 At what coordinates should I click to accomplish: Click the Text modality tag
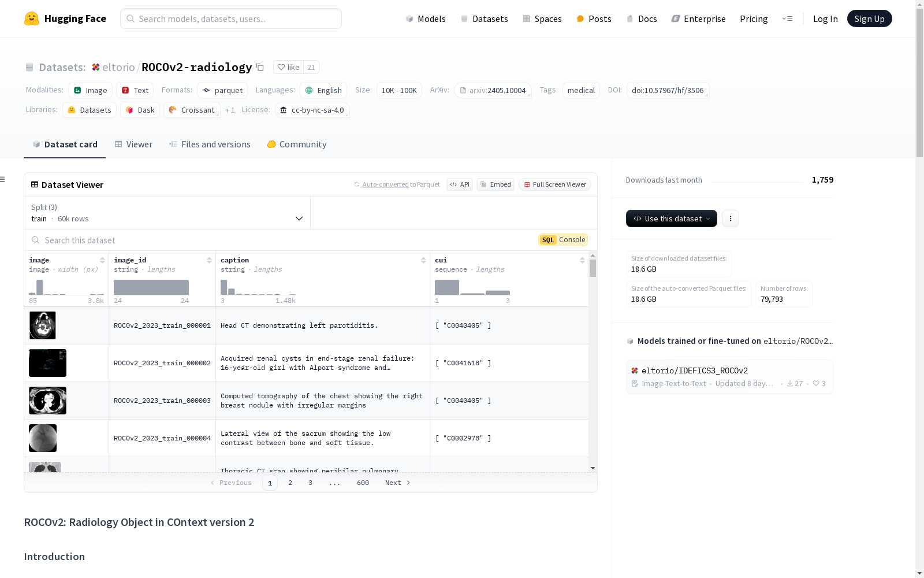tap(135, 90)
